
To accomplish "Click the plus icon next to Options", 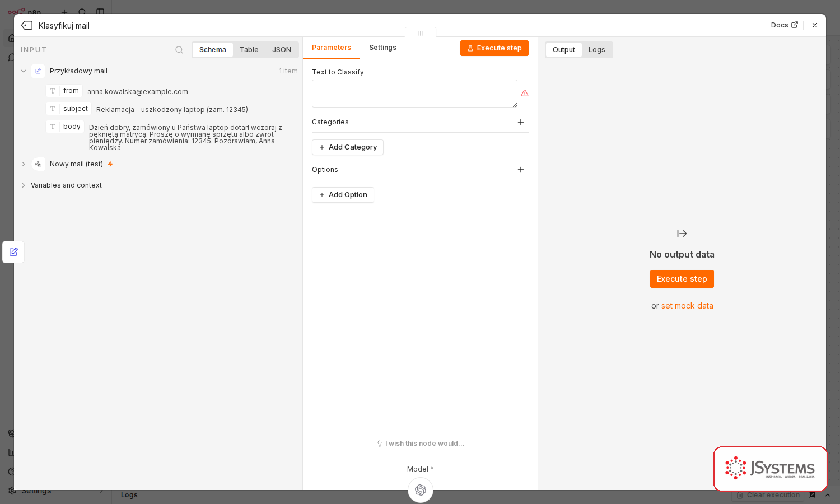I will [521, 170].
